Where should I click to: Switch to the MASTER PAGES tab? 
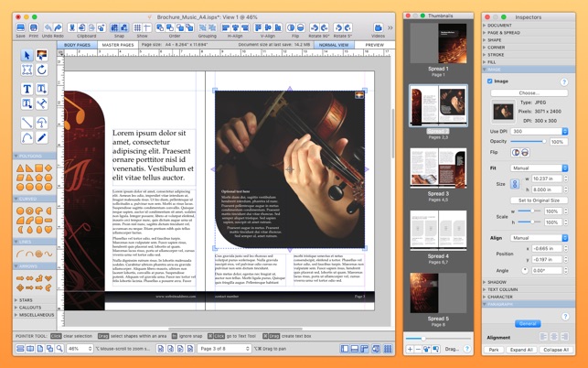(x=118, y=45)
